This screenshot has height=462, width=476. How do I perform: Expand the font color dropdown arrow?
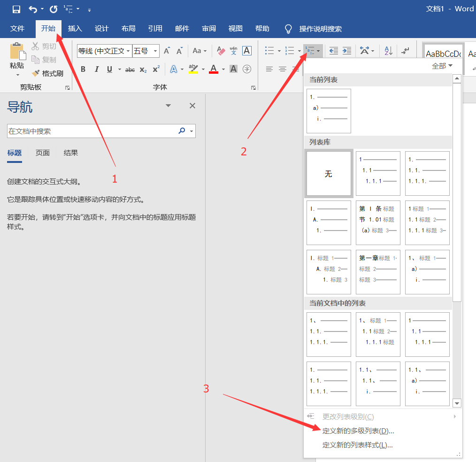(223, 69)
